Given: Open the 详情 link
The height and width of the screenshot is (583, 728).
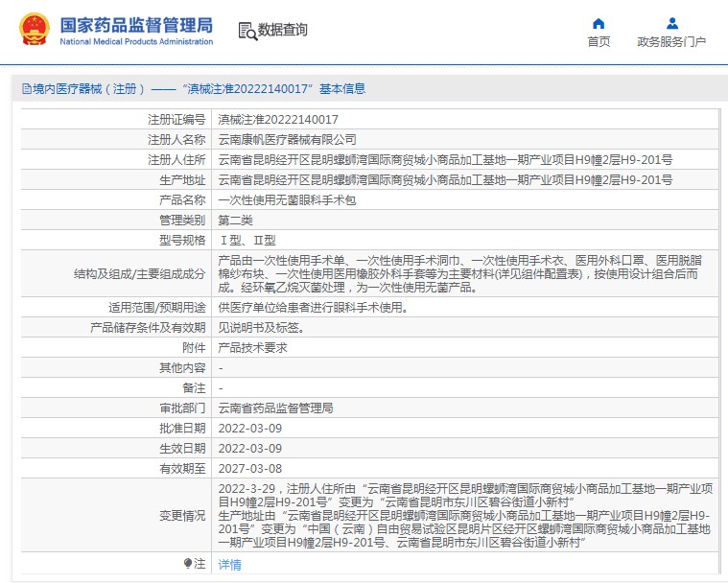Looking at the screenshot, I should pos(230,565).
